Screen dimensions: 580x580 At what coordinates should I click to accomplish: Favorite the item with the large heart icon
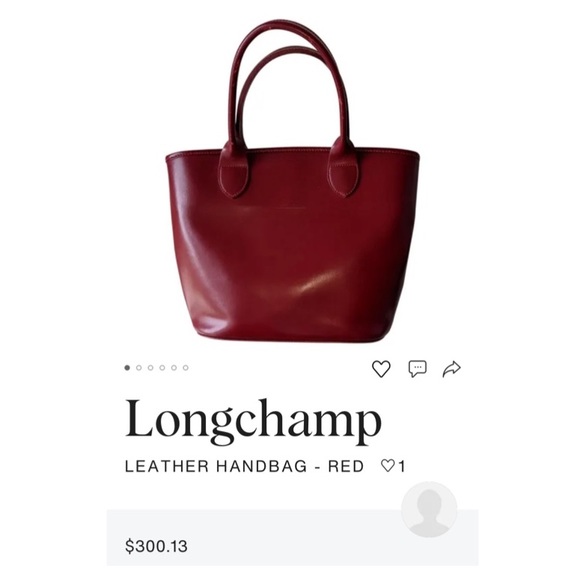click(381, 368)
